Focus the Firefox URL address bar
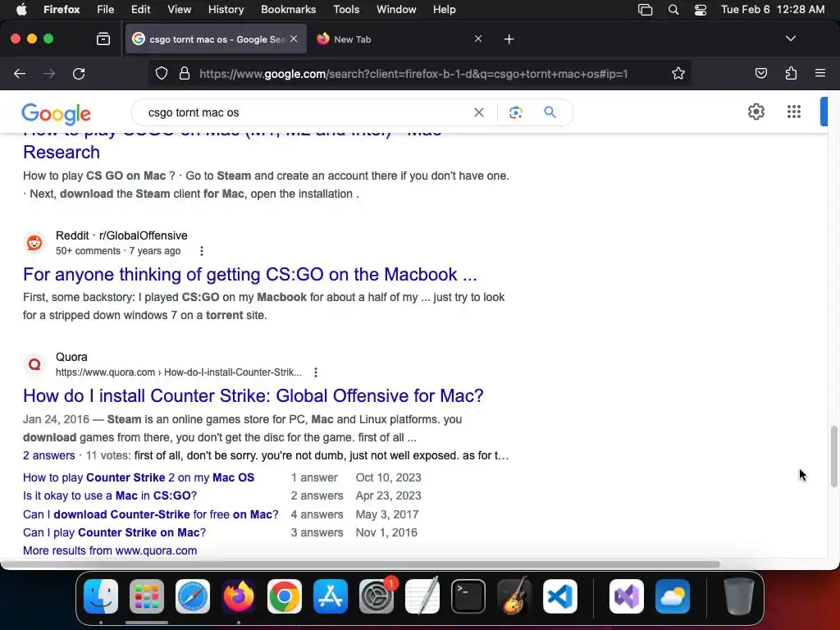This screenshot has width=840, height=630. (413, 73)
